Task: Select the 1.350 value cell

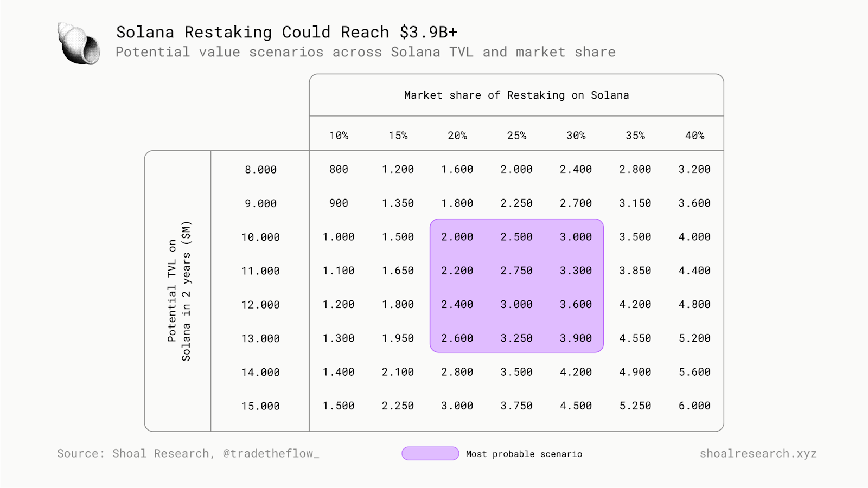Action: pos(398,203)
